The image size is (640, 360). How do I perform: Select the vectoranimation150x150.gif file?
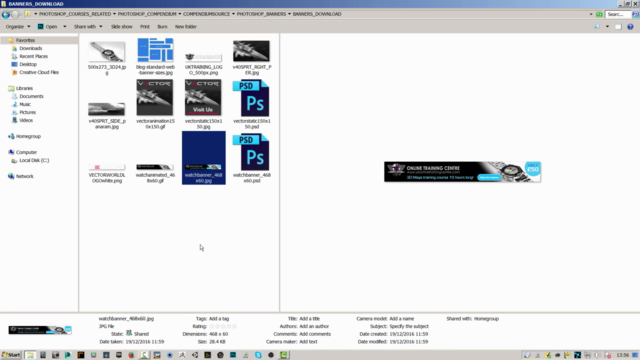(155, 104)
